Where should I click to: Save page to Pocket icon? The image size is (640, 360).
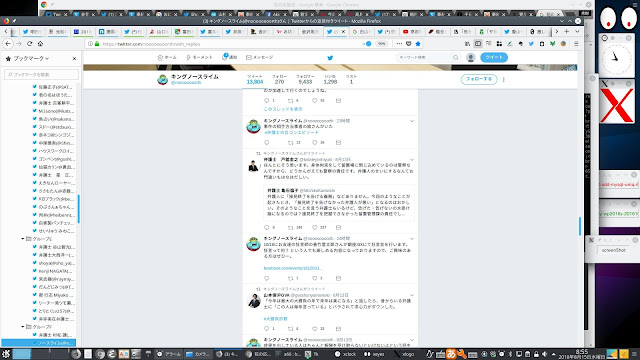pos(409,44)
